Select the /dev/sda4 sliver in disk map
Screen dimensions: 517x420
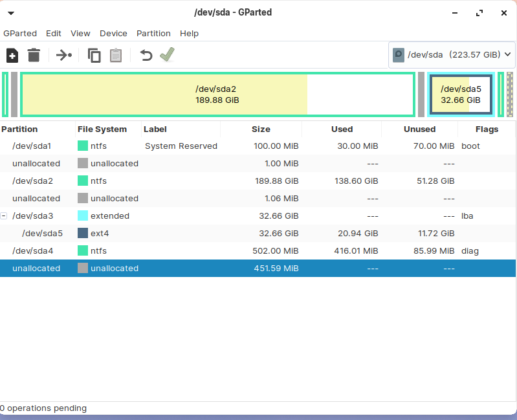pos(501,94)
